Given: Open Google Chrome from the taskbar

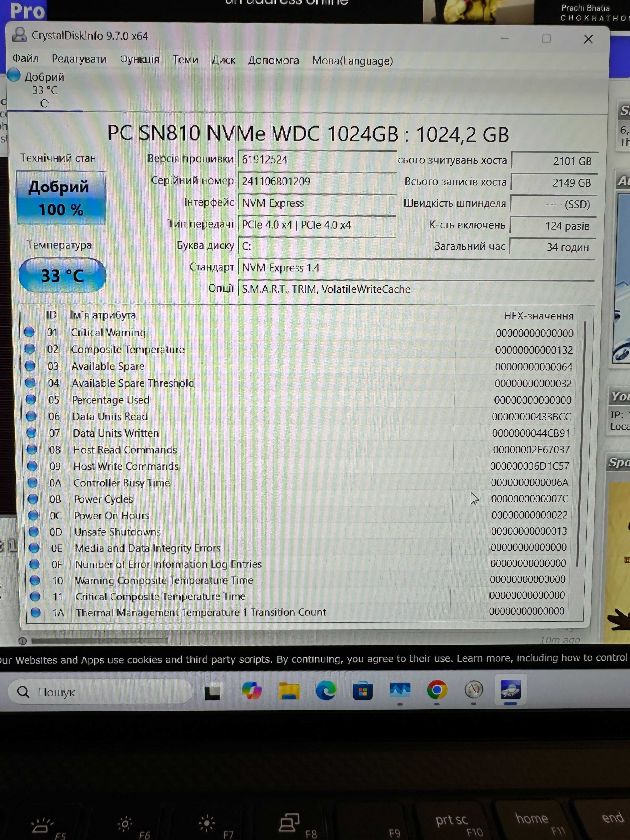Looking at the screenshot, I should pos(437,690).
